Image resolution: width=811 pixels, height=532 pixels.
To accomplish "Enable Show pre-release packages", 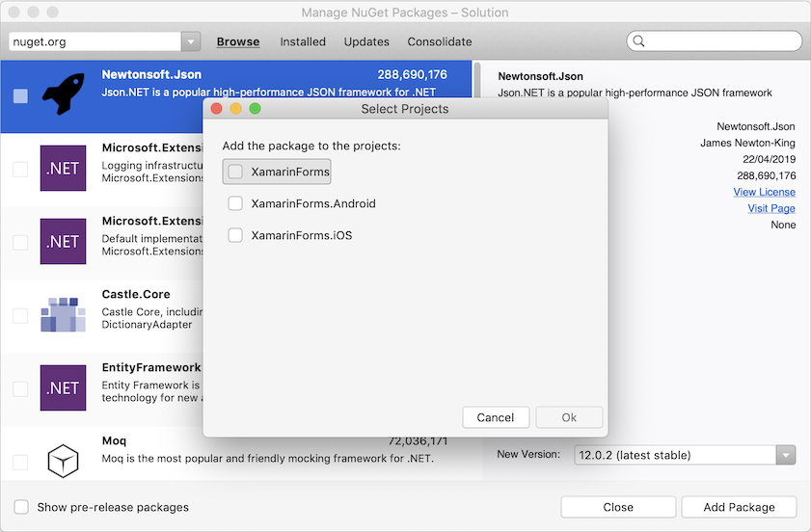I will pyautogui.click(x=21, y=507).
